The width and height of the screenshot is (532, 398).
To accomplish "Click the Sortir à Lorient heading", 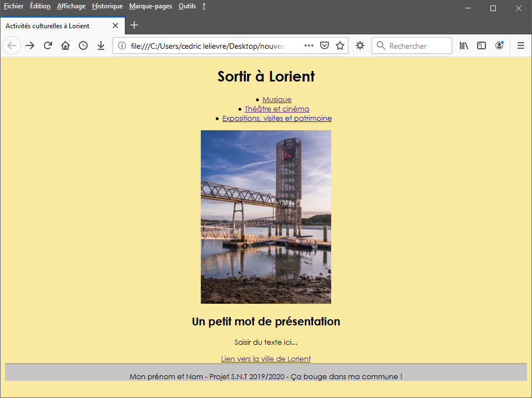I will click(266, 76).
